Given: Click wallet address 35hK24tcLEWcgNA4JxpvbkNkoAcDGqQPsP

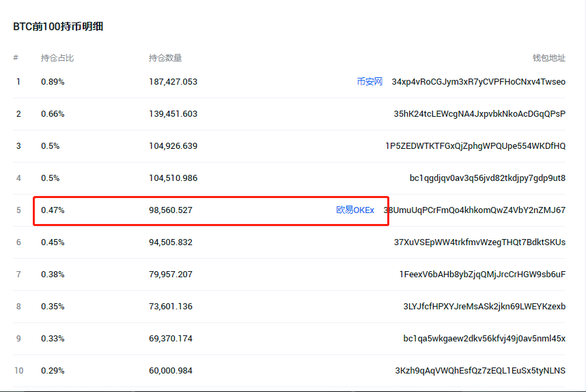Looking at the screenshot, I should [479, 114].
